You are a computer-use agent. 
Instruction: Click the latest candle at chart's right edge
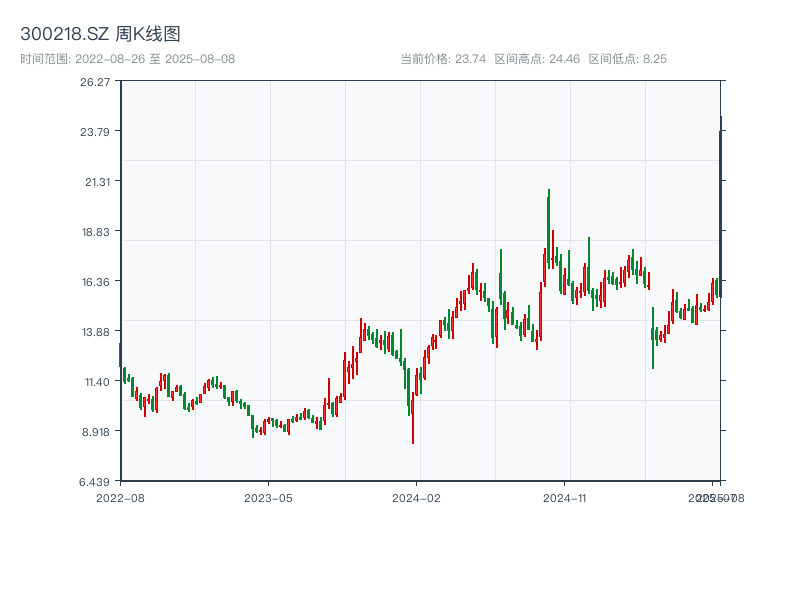coord(720,210)
